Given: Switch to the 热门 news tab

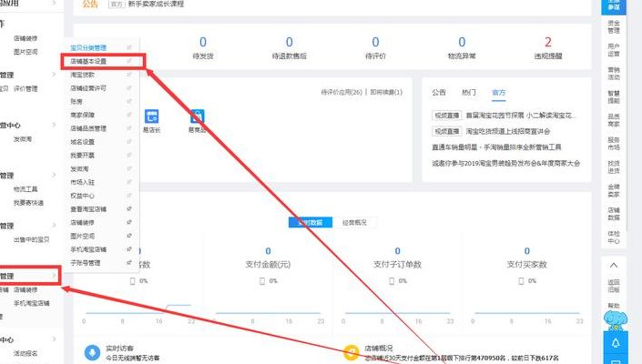Looking at the screenshot, I should point(469,93).
